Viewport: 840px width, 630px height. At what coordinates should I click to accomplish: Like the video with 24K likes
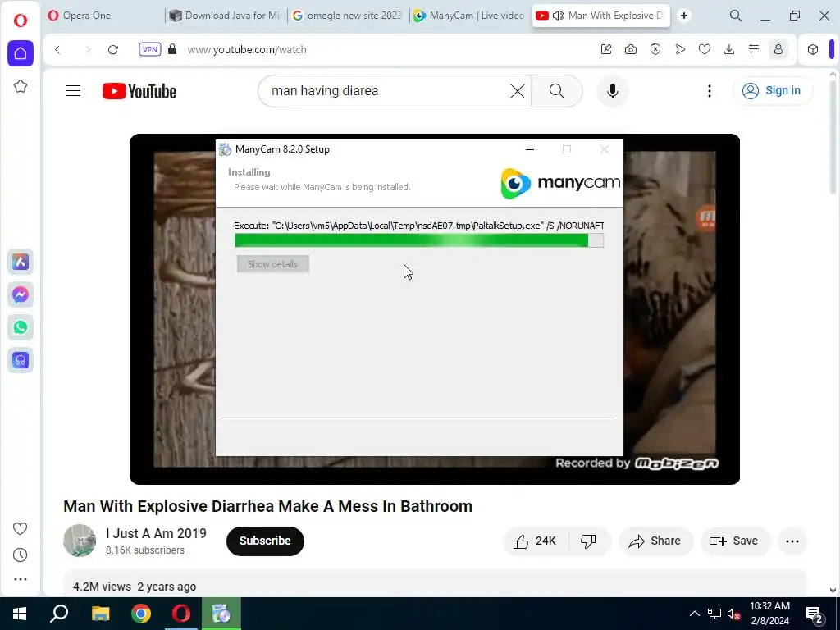pos(535,541)
